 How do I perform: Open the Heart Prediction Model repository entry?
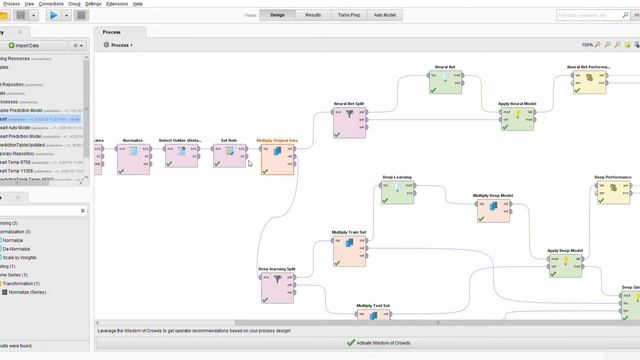(41, 136)
